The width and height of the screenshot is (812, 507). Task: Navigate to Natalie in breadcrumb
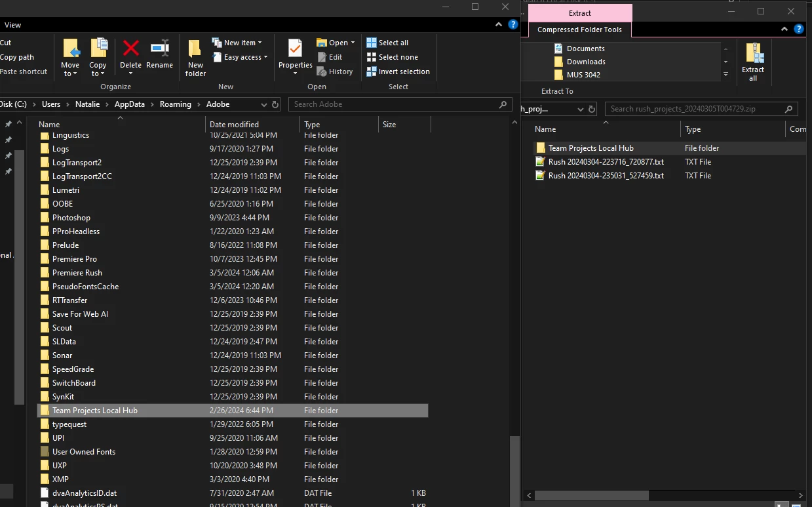tap(87, 104)
